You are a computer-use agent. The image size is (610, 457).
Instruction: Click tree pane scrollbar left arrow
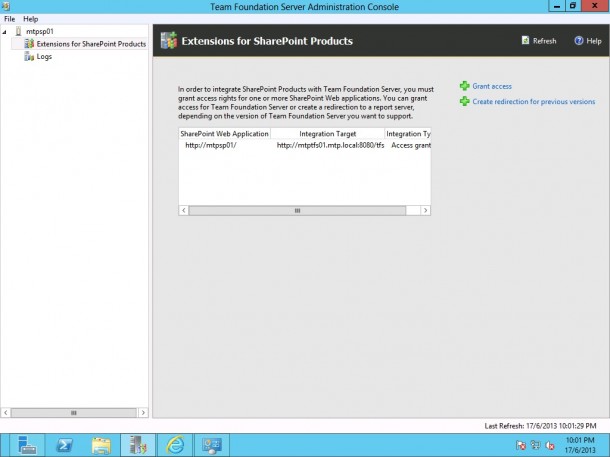click(5, 413)
